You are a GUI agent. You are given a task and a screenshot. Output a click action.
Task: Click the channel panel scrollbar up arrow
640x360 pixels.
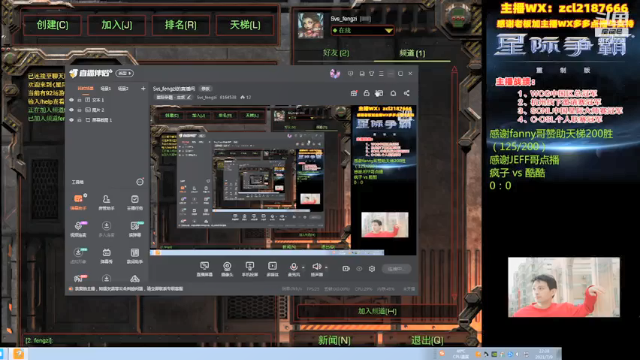pos(454,70)
